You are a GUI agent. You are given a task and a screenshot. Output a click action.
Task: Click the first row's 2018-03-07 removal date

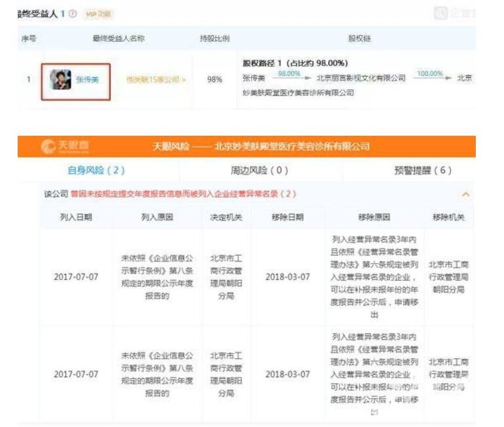tap(288, 277)
